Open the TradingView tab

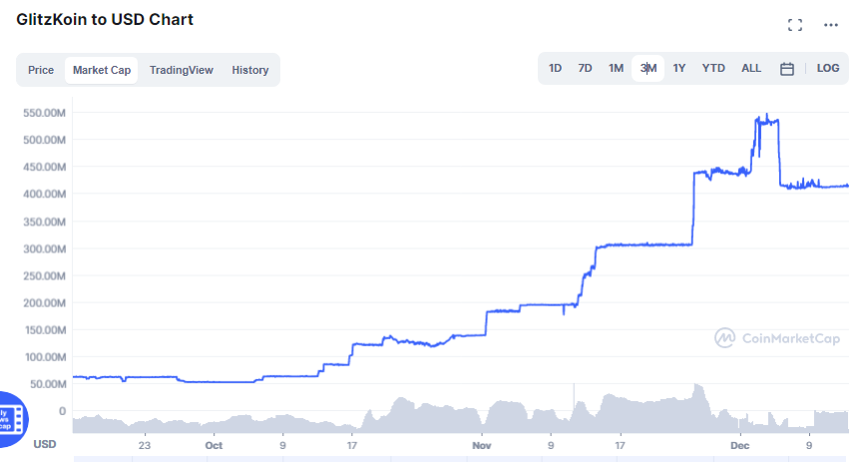[181, 71]
